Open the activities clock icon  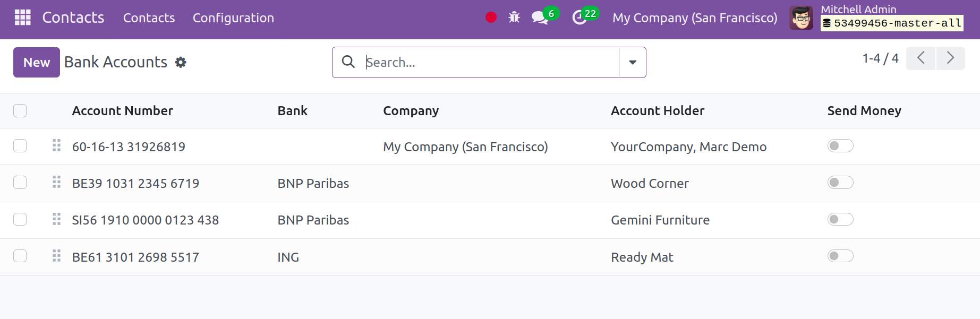coord(580,18)
